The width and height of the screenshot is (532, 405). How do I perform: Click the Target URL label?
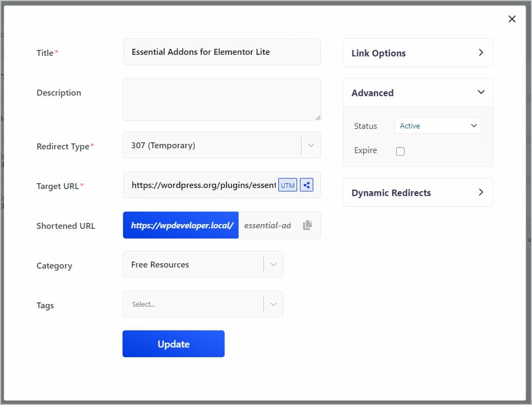tap(57, 186)
